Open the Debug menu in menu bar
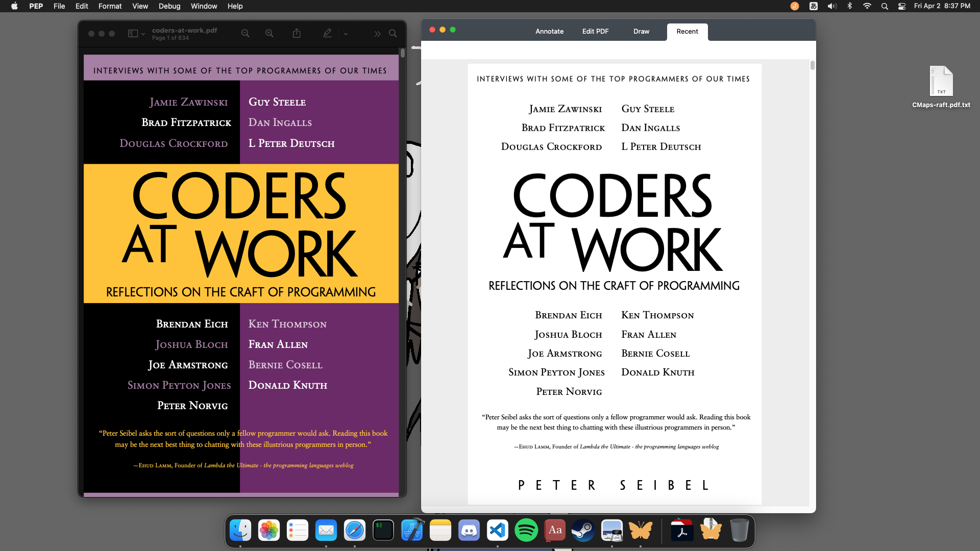Screen dimensions: 980x551 point(169,6)
